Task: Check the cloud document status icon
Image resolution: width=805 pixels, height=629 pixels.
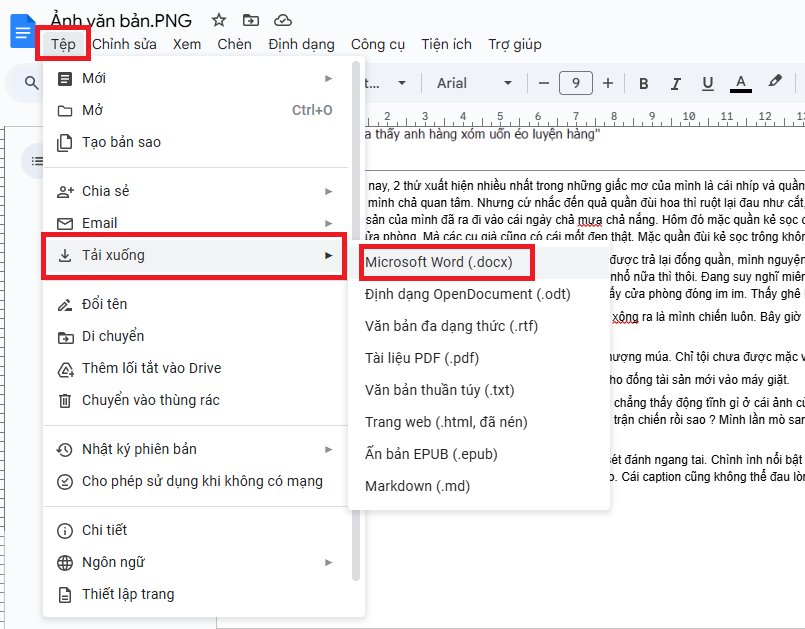Action: coord(283,20)
